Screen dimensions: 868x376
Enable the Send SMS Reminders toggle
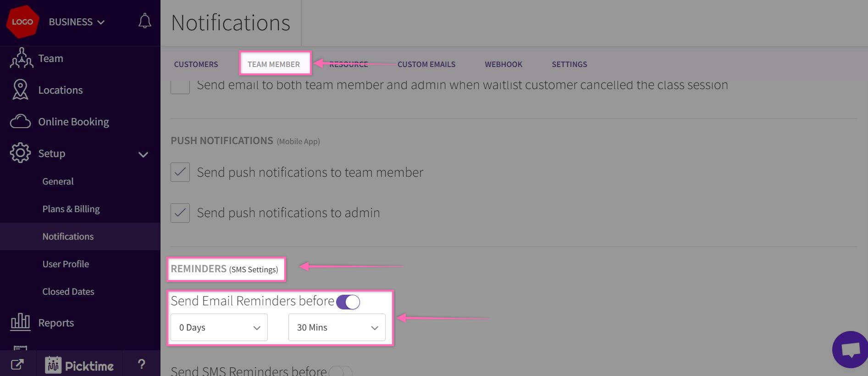341,371
